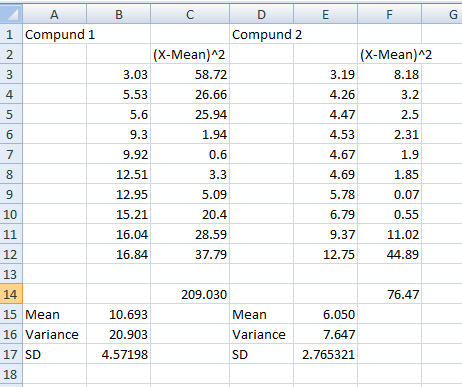The width and height of the screenshot is (462, 387).
Task: Click the '(X-Mean)^2' header in column C
Action: [190, 54]
